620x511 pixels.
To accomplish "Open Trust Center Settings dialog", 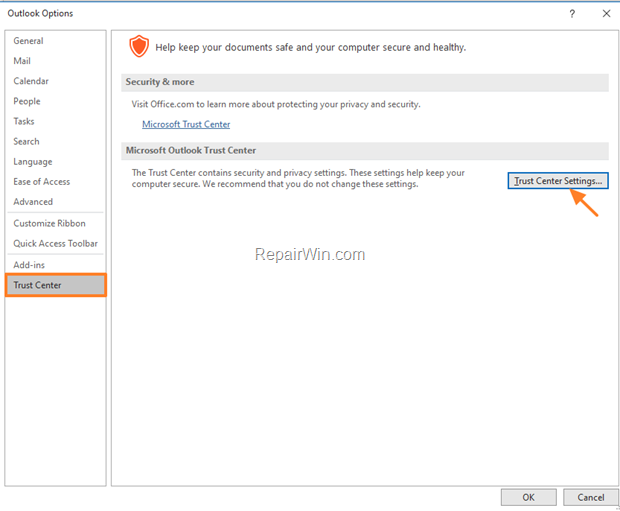I will pos(558,181).
